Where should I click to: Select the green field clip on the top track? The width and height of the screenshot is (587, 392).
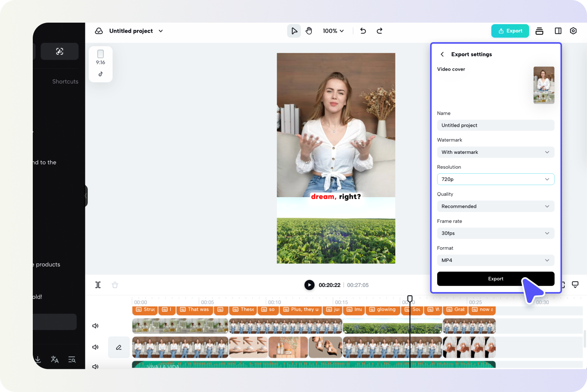pyautogui.click(x=393, y=326)
